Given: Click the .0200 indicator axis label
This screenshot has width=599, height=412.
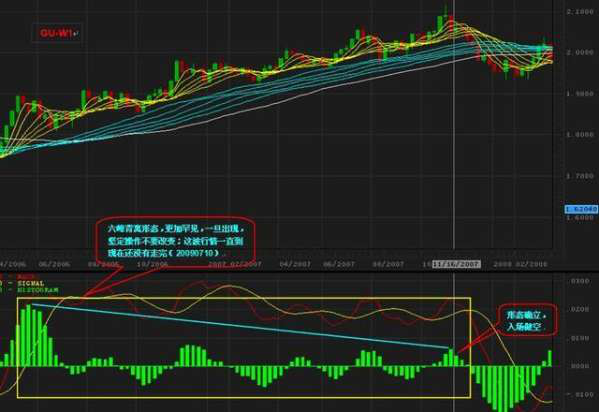Looking at the screenshot, I should coord(580,309).
